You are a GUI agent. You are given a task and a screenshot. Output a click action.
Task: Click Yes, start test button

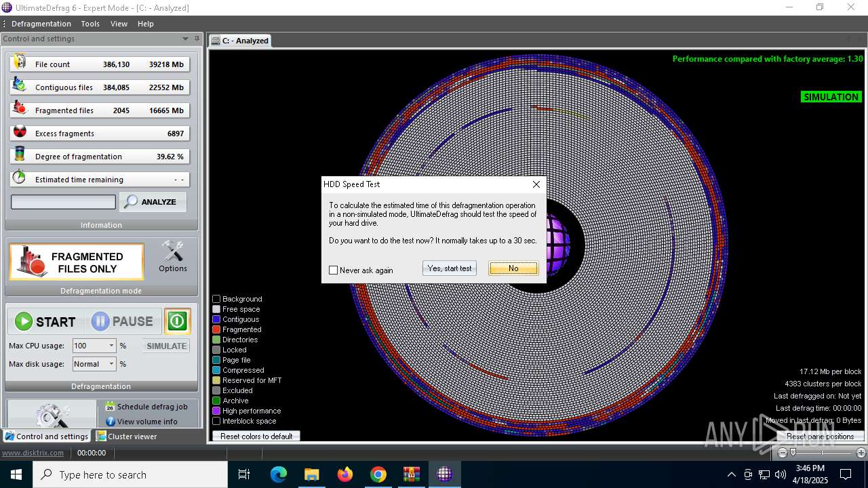click(450, 268)
